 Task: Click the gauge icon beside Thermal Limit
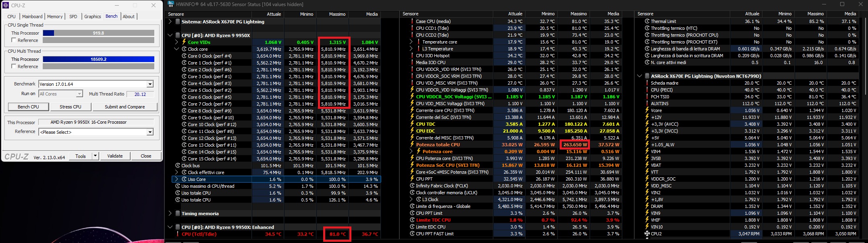(647, 21)
